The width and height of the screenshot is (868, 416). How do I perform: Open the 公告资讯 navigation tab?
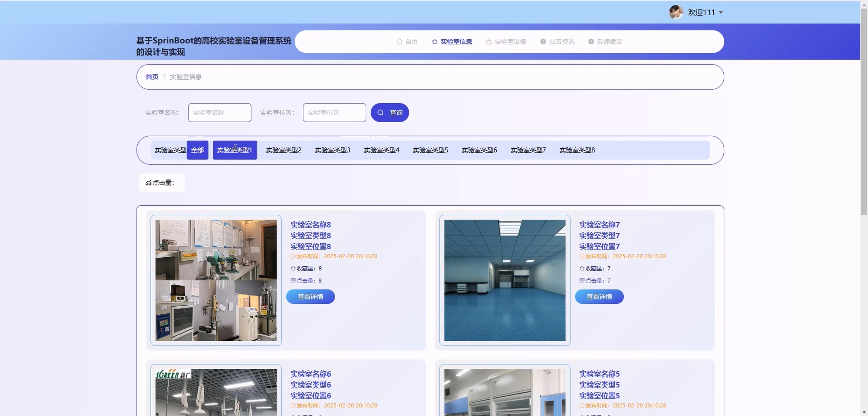pyautogui.click(x=561, y=41)
